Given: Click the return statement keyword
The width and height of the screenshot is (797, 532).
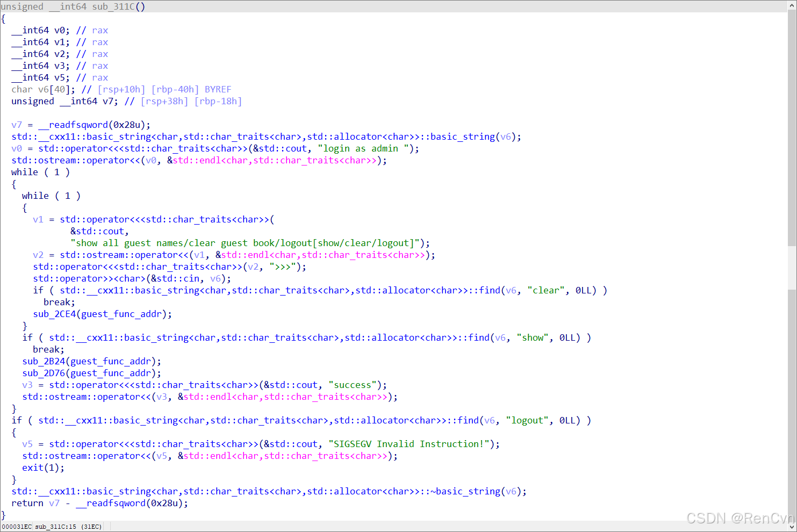Looking at the screenshot, I should point(27,503).
